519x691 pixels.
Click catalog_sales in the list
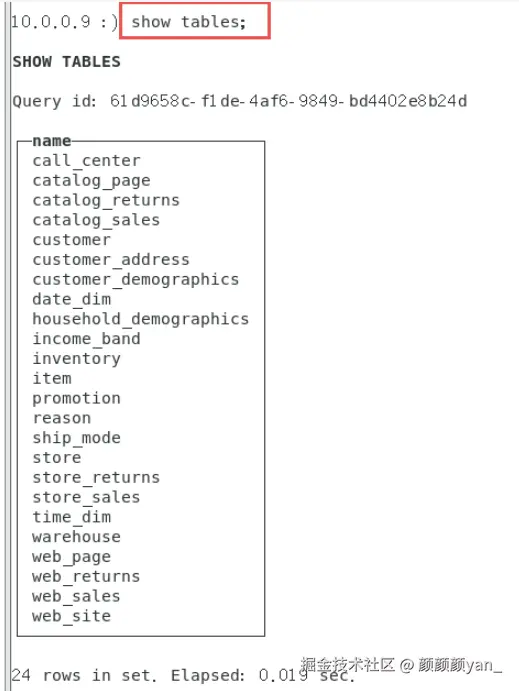point(96,220)
